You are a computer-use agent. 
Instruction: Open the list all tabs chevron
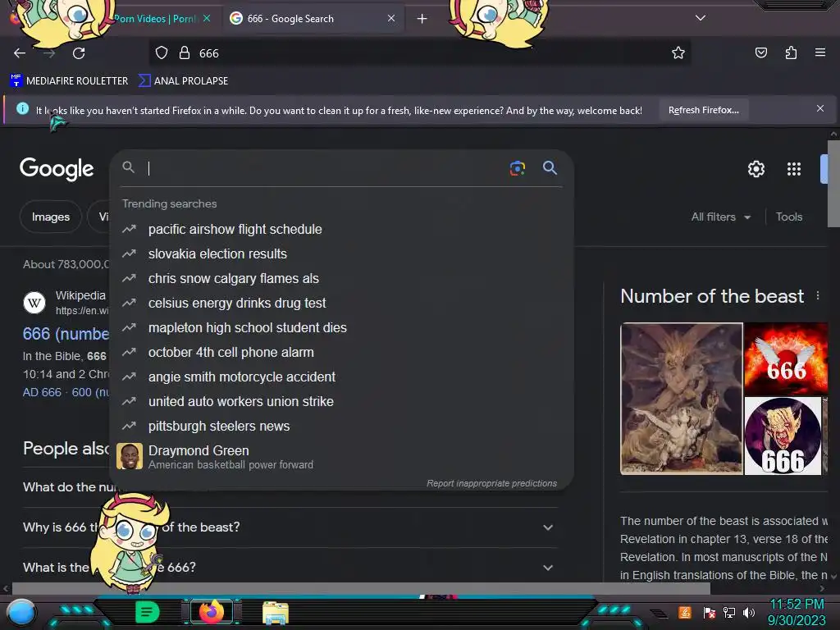point(701,18)
